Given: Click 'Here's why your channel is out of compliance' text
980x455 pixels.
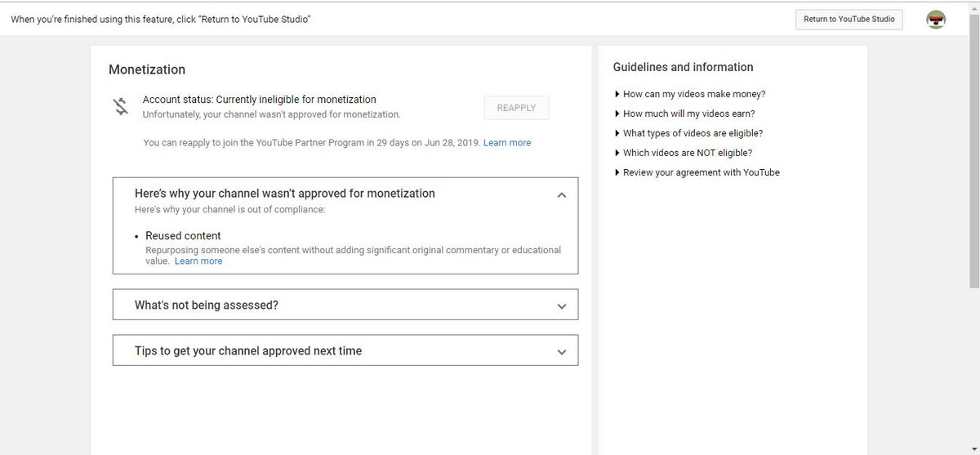Looking at the screenshot, I should 229,210.
